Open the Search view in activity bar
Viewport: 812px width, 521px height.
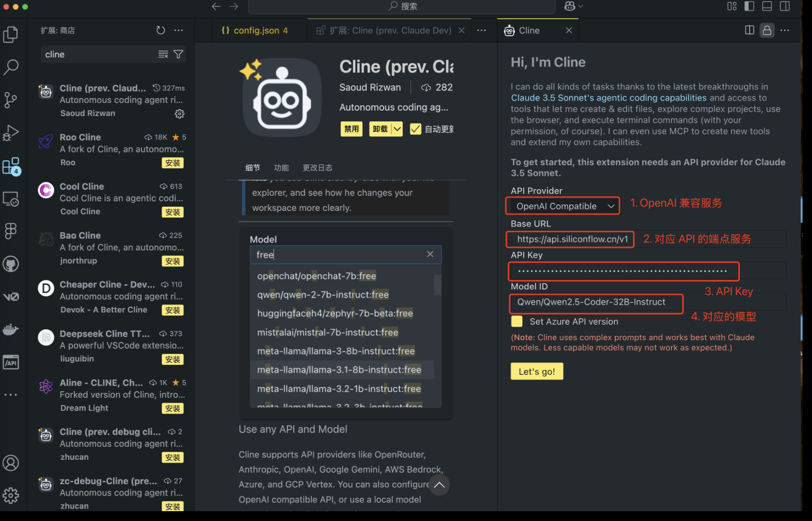[11, 67]
